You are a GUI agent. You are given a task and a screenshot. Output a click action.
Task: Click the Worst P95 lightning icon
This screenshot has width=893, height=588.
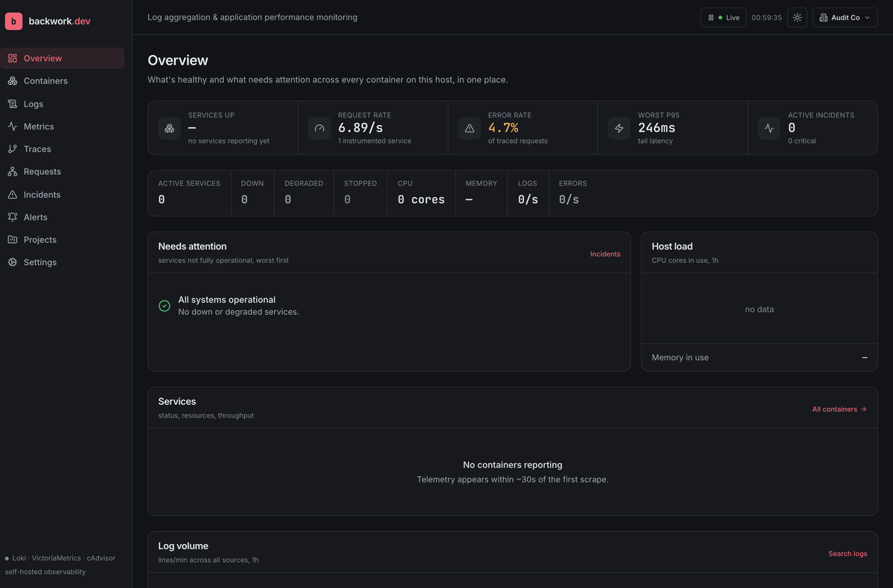coord(619,128)
